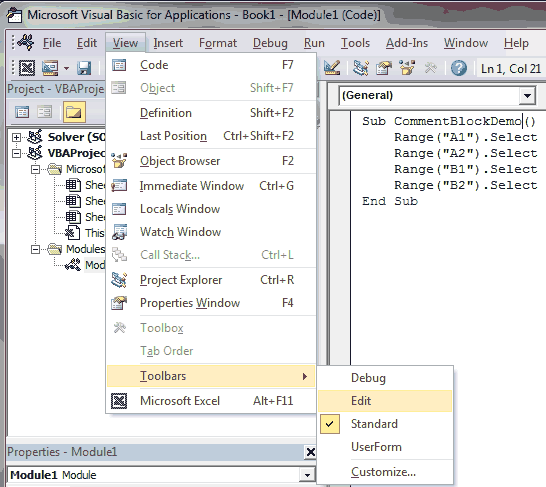Screen dimensions: 546x487
Task: Choose Immediate Window menu entry
Action: pos(211,186)
